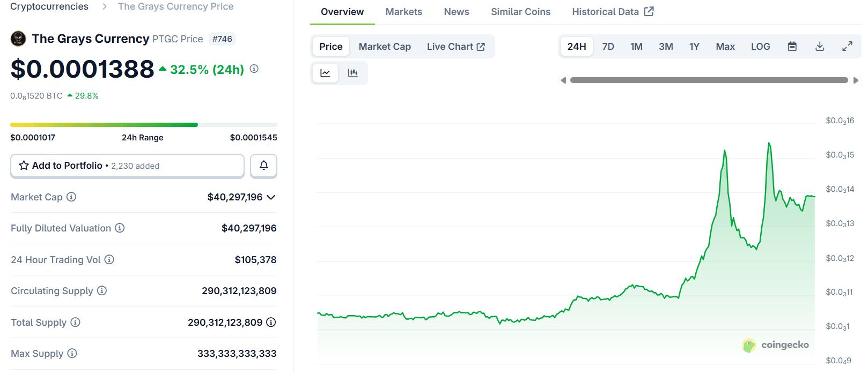Image resolution: width=868 pixels, height=374 pixels.
Task: Click the chart time range slider bar
Action: [709, 80]
